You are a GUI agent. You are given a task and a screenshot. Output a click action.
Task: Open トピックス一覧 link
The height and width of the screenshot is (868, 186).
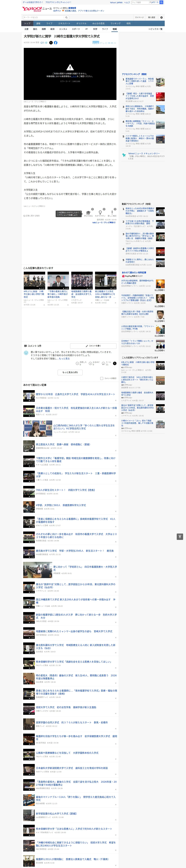pyautogui.click(x=155, y=29)
